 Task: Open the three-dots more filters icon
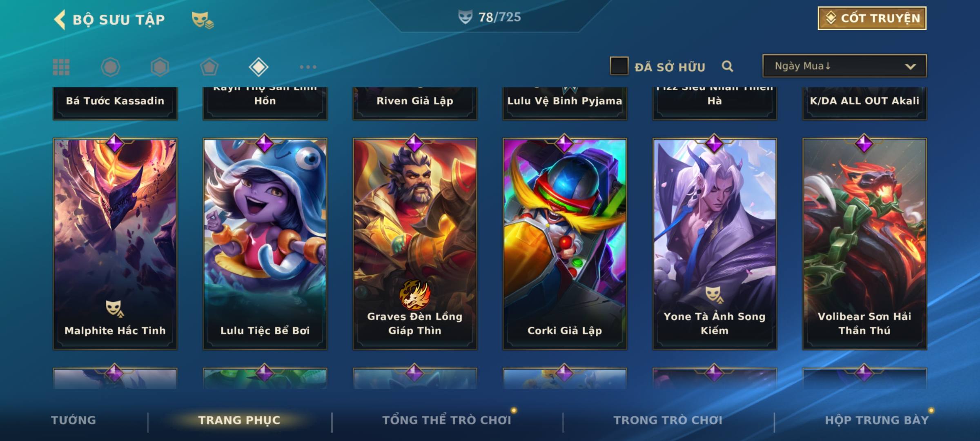click(308, 67)
